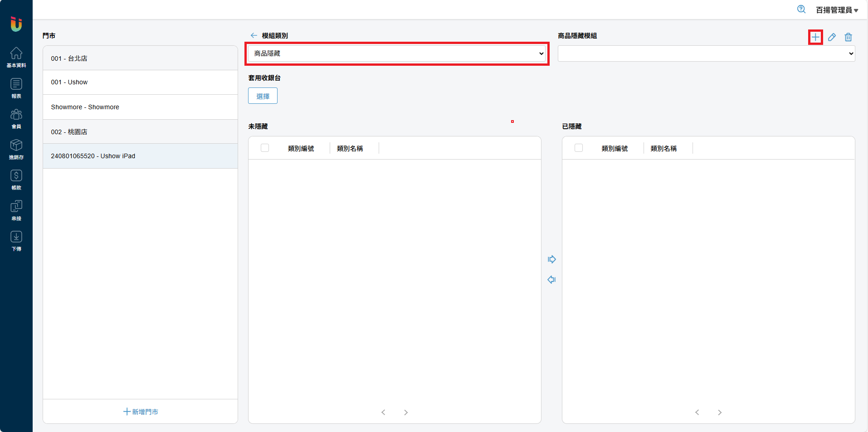This screenshot has width=868, height=432.
Task: Click the move-left arrow between lists
Action: tap(551, 280)
